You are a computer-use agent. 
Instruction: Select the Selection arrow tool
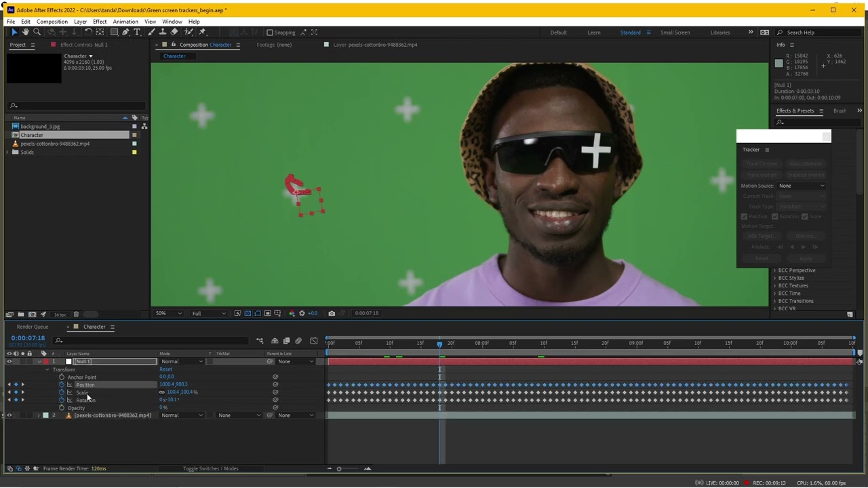tap(14, 32)
